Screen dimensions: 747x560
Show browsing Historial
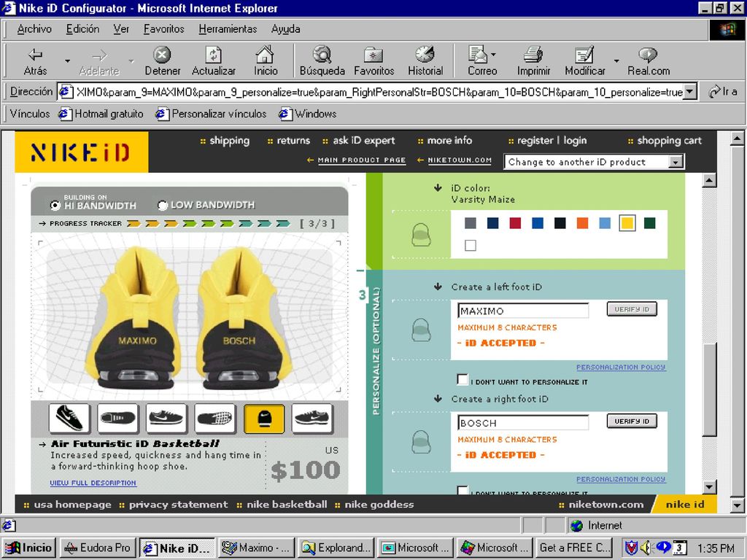click(425, 61)
